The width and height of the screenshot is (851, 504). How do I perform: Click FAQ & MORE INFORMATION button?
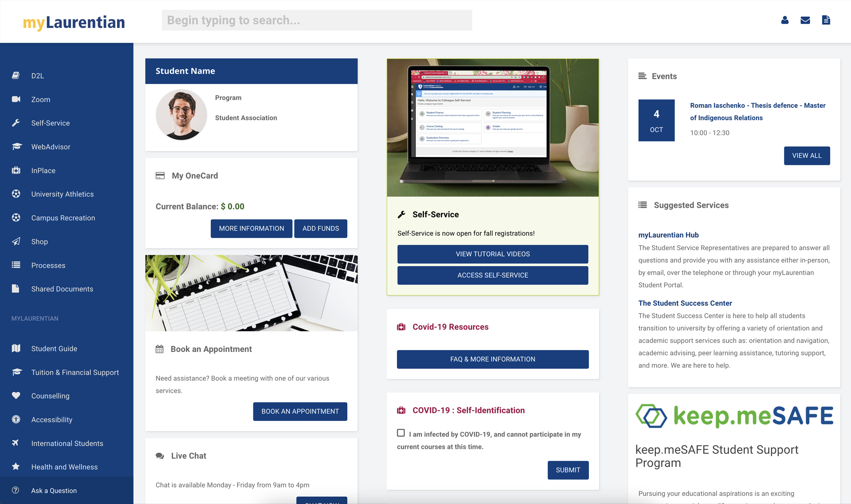(493, 359)
